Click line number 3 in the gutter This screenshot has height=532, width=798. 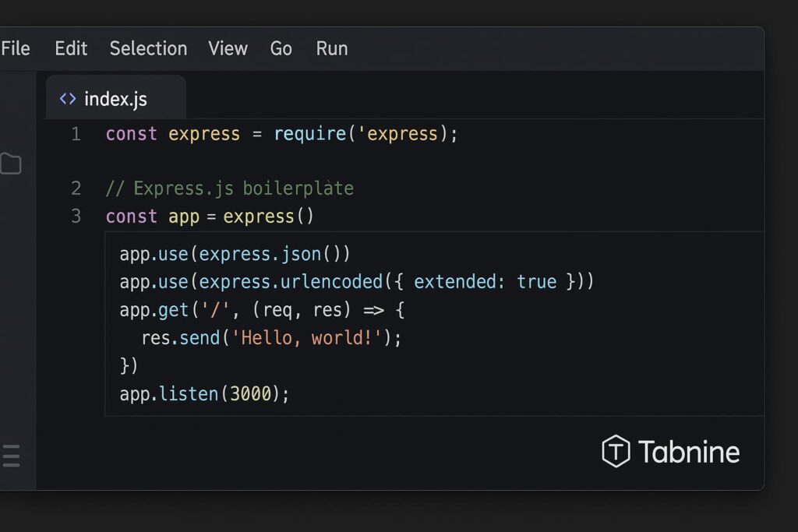pyautogui.click(x=76, y=217)
